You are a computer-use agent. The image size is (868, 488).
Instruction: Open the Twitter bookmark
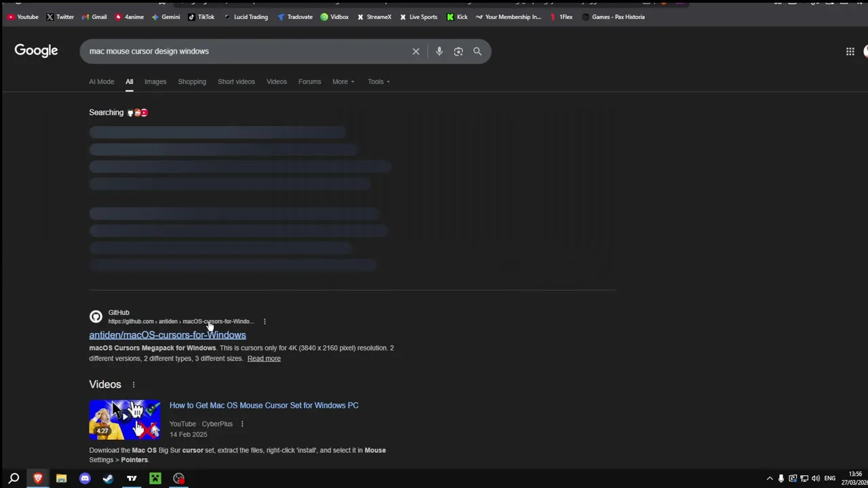point(60,17)
